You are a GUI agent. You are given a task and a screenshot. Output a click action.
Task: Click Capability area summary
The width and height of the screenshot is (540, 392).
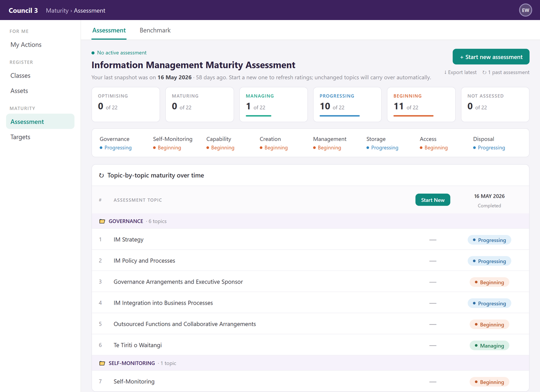point(220,143)
